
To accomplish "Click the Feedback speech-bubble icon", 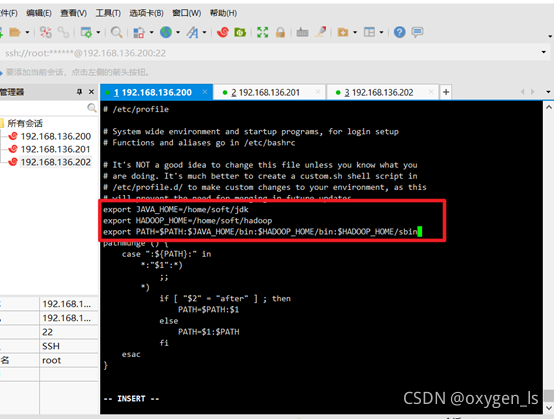I will (417, 33).
